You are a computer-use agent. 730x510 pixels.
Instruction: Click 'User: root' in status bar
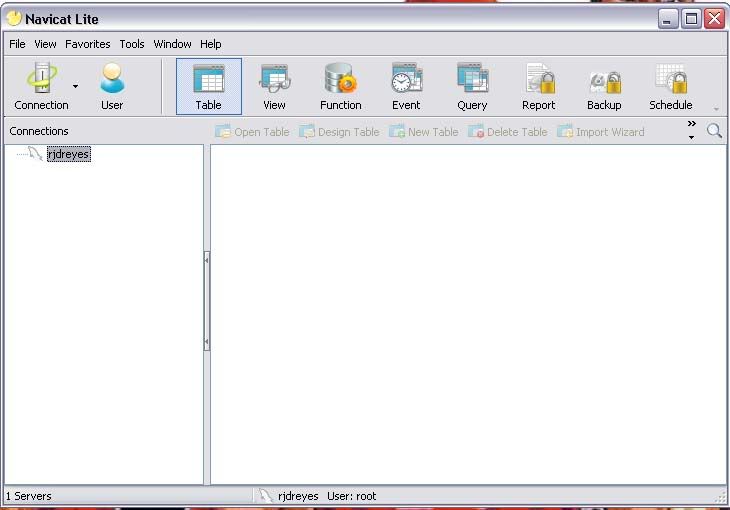(351, 496)
